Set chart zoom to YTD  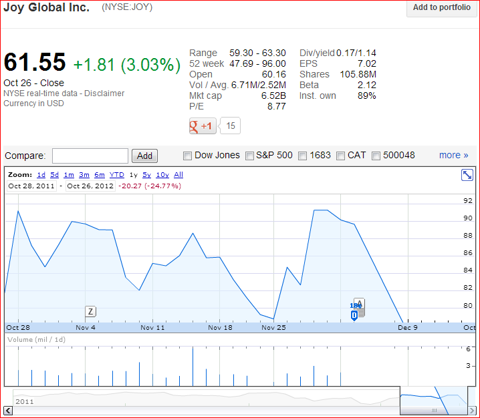click(117, 175)
